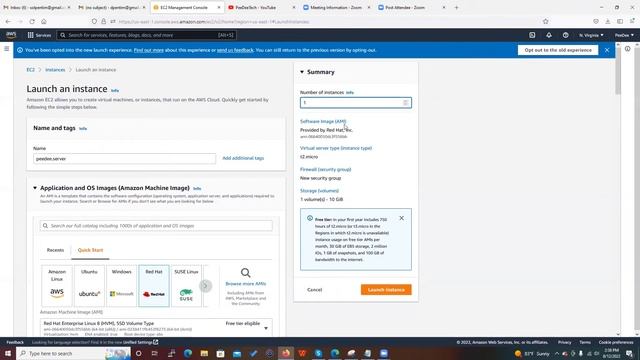Switch to the Post Attendee Zoom tab

coord(411,7)
